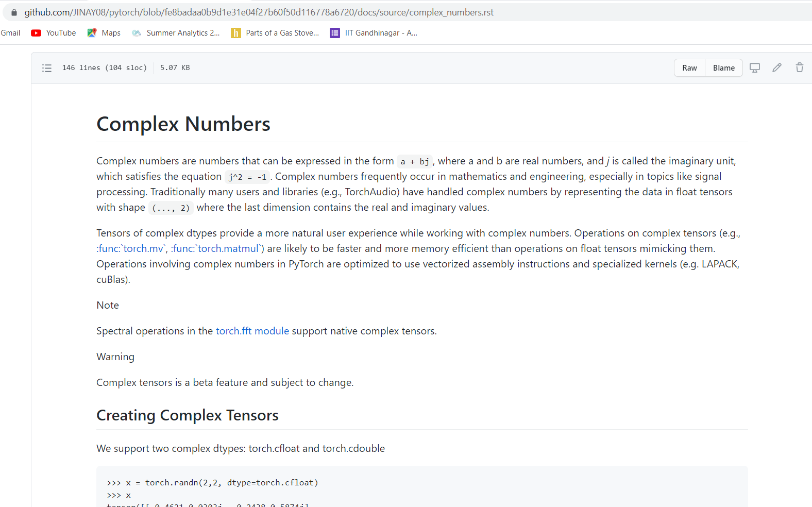
Task: Delete this file with trash icon
Action: click(800, 67)
